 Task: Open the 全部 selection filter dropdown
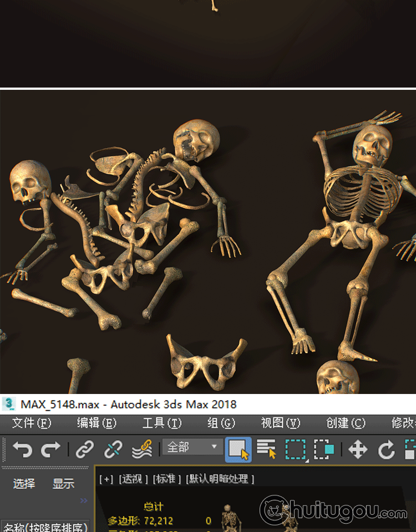192,447
